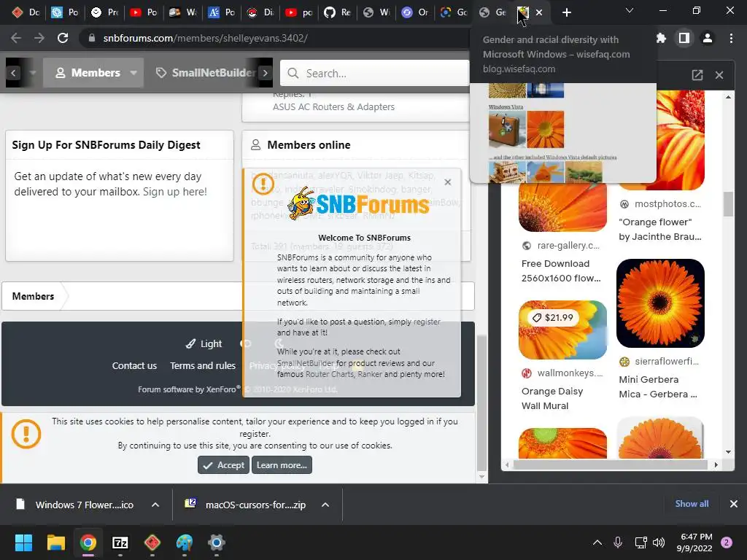Open 7-Zip from the taskbar

click(120, 542)
